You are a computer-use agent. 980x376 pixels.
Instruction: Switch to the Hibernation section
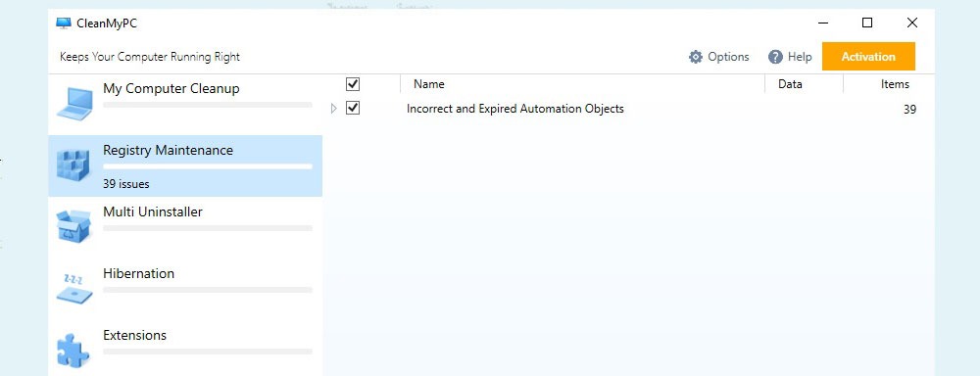185,289
